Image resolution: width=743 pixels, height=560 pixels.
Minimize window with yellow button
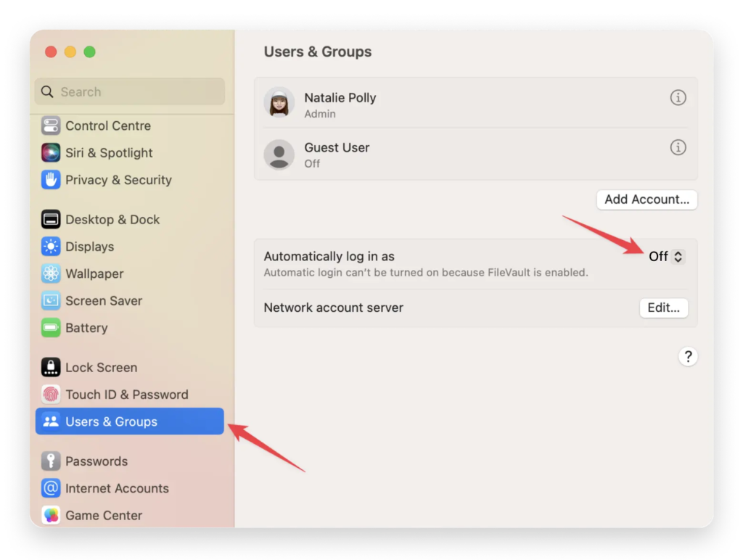point(70,52)
